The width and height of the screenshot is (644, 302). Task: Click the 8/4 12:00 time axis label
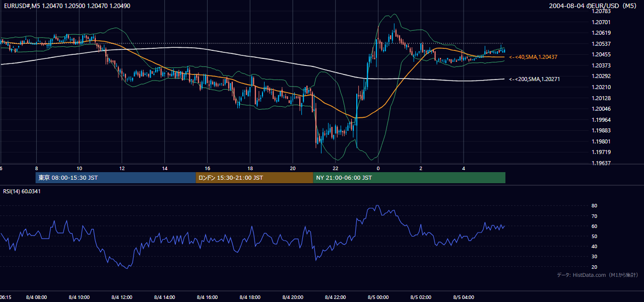[122, 297]
